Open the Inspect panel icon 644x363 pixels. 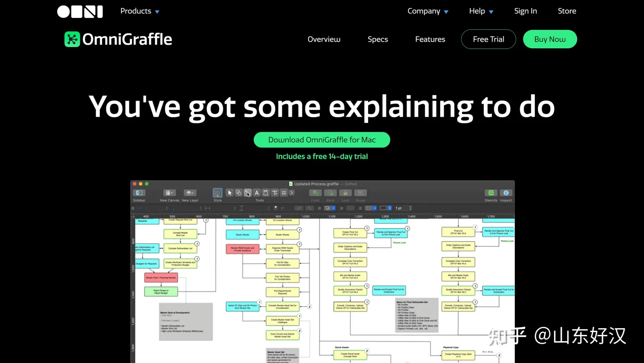point(506,193)
